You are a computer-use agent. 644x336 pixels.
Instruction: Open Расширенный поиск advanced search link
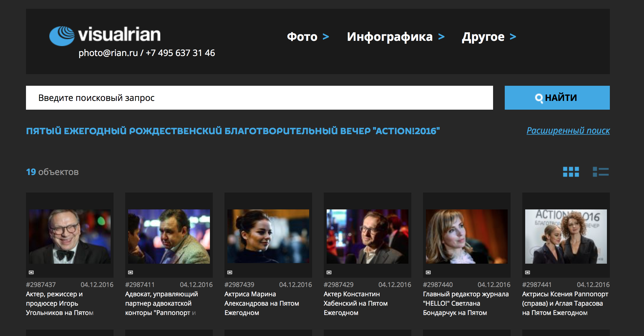568,130
